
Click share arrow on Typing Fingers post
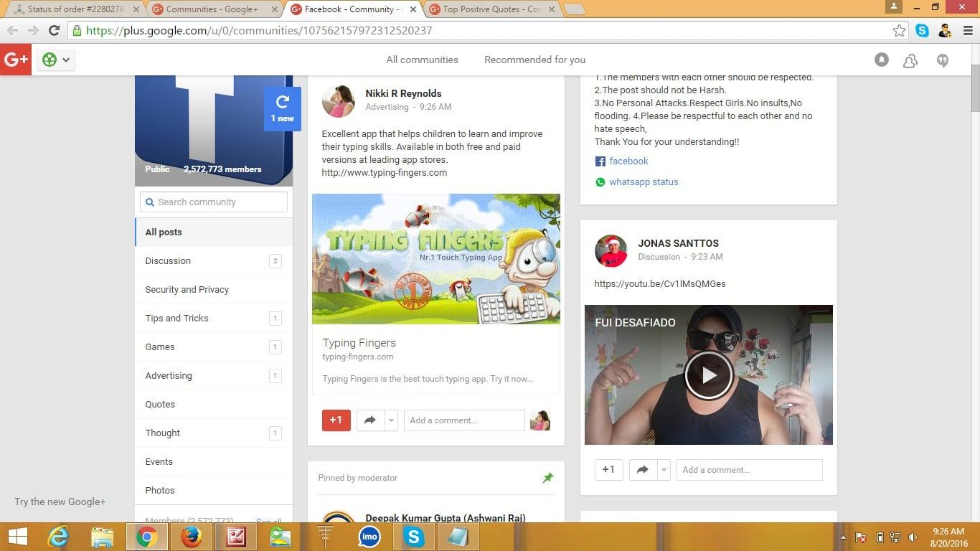click(x=370, y=420)
